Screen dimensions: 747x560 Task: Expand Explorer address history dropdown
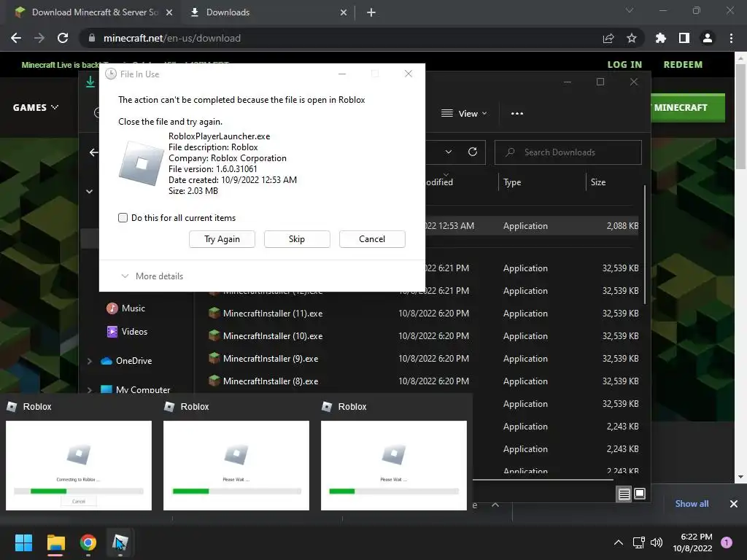(449, 152)
